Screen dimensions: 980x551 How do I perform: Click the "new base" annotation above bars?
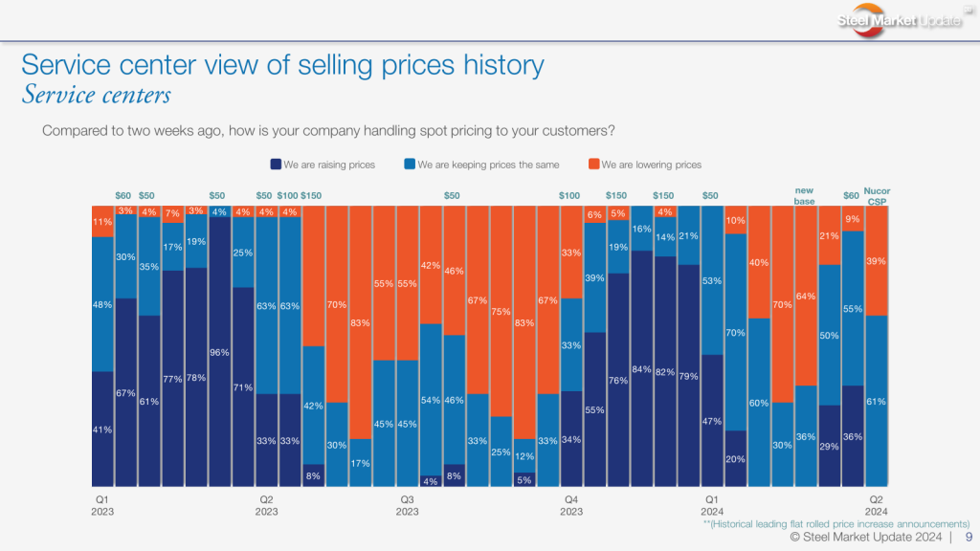point(804,196)
